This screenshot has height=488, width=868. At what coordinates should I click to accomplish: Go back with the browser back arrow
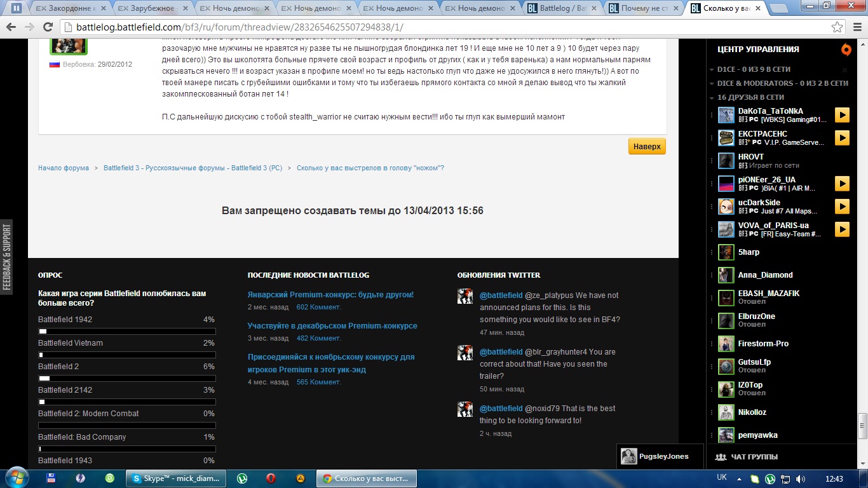pos(11,27)
